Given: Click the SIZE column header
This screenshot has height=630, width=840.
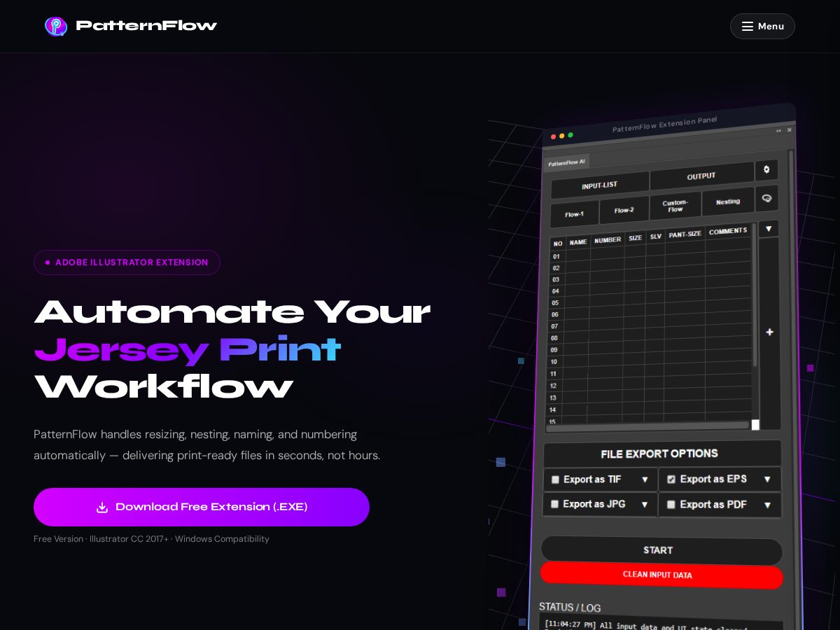Looking at the screenshot, I should [635, 238].
